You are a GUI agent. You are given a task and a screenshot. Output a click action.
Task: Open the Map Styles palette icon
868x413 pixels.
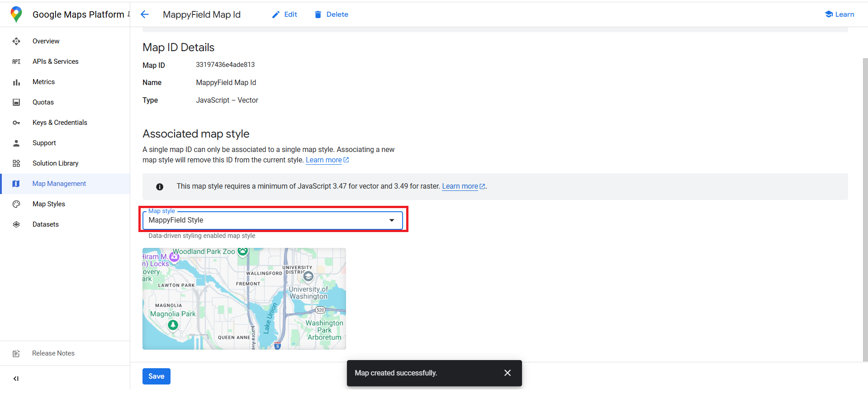16,204
